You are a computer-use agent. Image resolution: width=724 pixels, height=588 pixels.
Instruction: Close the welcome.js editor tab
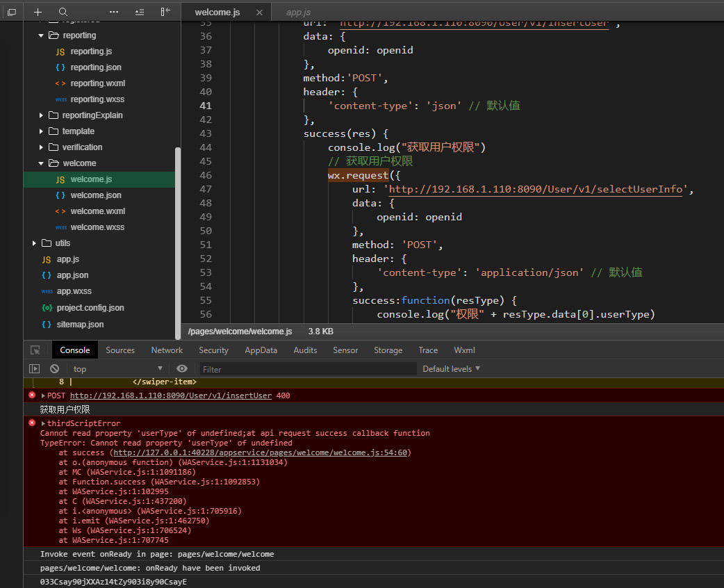tap(259, 13)
